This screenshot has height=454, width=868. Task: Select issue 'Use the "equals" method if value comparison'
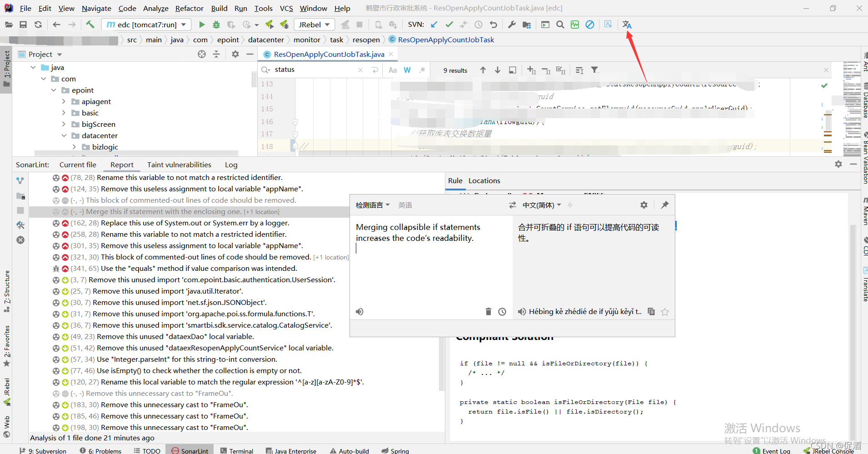click(199, 268)
